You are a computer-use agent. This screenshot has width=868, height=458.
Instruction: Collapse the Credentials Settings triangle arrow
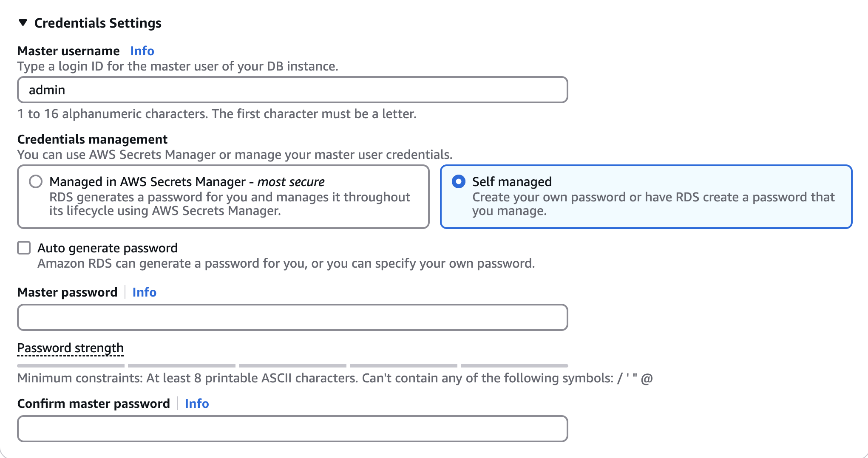(23, 23)
